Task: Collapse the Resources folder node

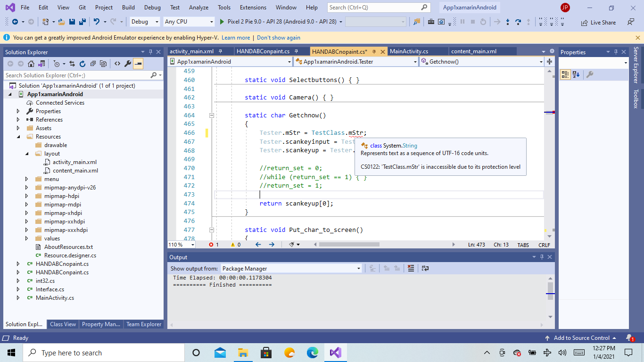Action: (18, 137)
